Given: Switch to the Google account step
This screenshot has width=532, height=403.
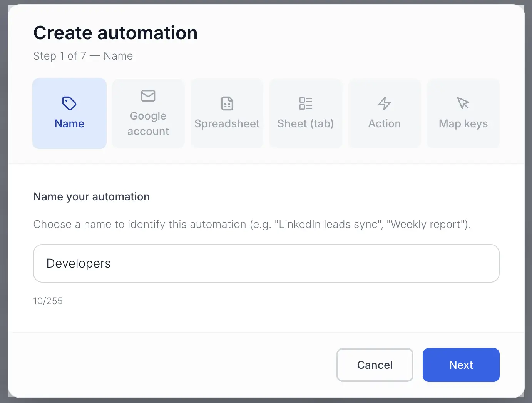Looking at the screenshot, I should click(148, 113).
